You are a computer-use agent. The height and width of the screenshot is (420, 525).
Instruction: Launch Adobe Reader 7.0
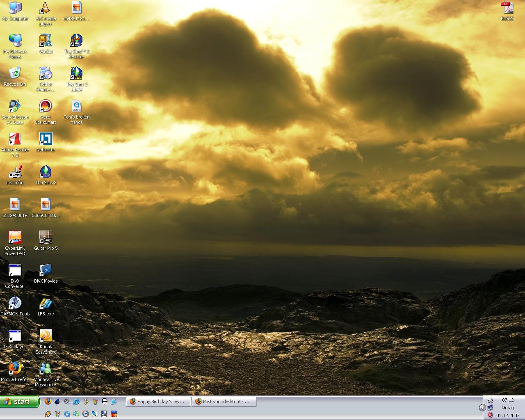tap(15, 145)
